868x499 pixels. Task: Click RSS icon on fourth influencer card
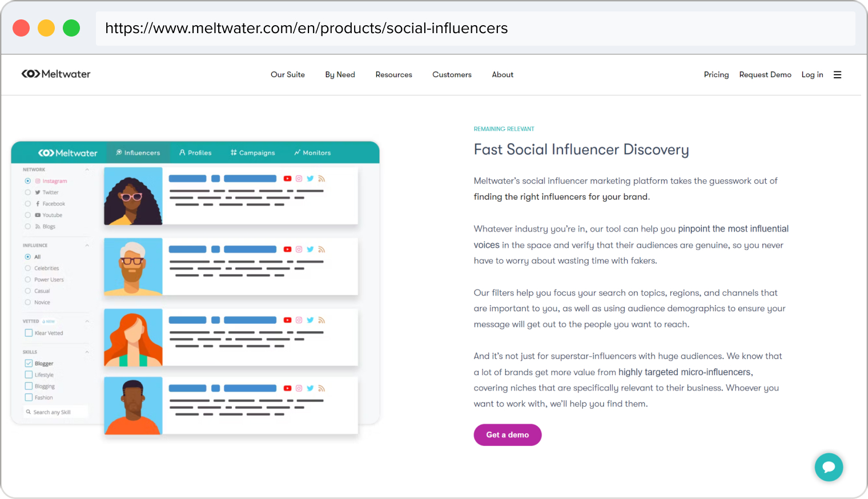[x=322, y=388]
